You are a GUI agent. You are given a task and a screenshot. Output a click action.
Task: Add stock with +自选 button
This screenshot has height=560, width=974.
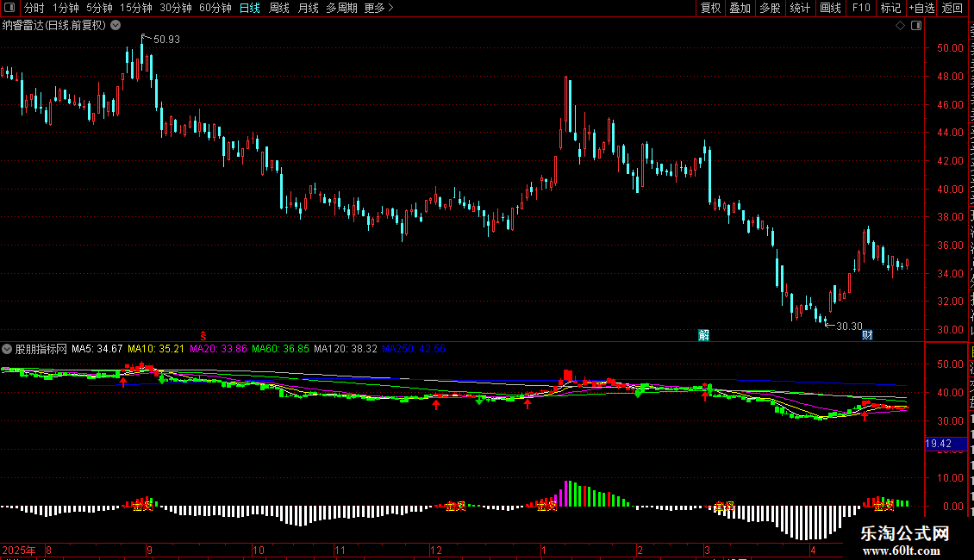[x=921, y=8]
